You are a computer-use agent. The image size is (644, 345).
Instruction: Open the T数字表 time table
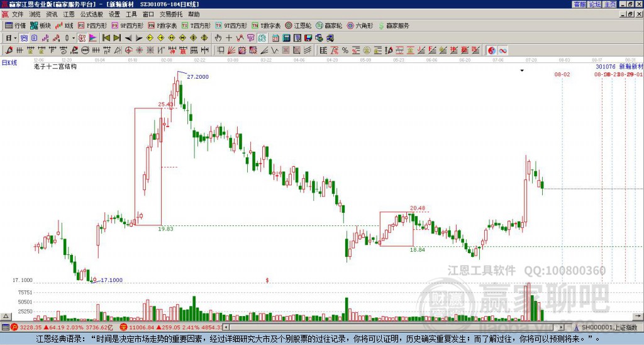(x=266, y=25)
